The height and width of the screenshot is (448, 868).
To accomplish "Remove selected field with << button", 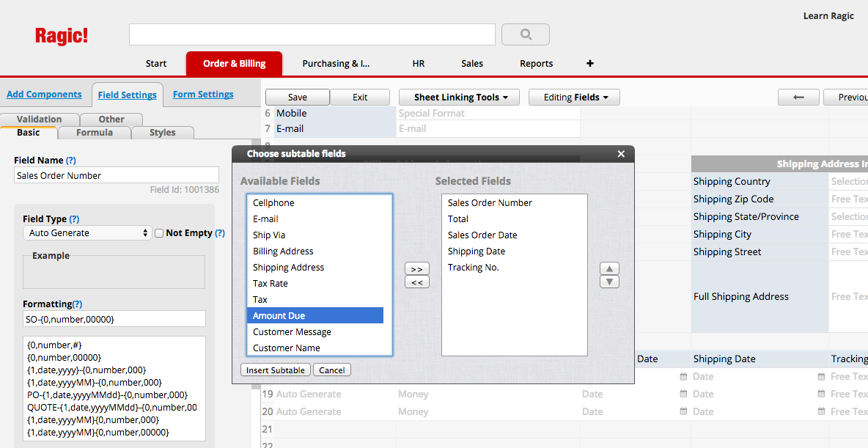I will click(x=416, y=282).
